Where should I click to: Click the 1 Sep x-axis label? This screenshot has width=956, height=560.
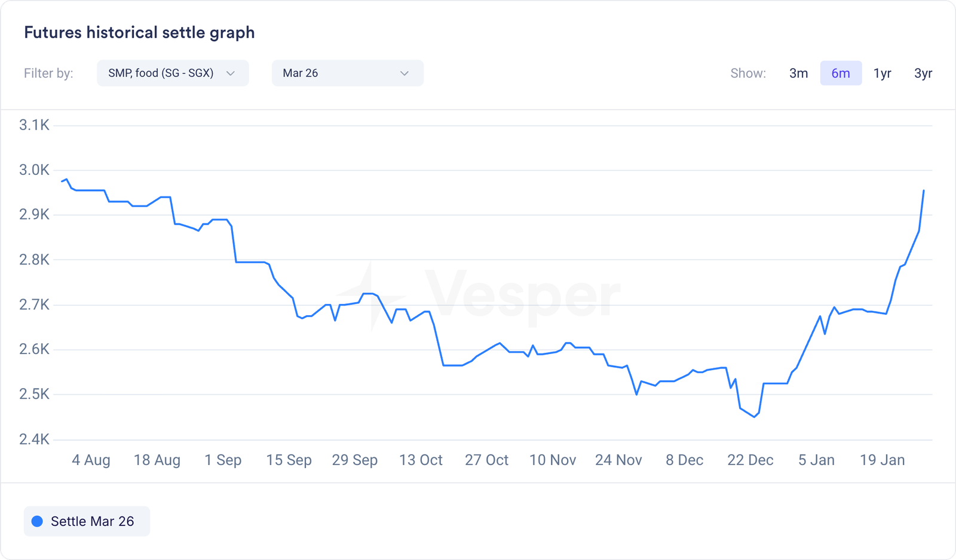point(223,460)
